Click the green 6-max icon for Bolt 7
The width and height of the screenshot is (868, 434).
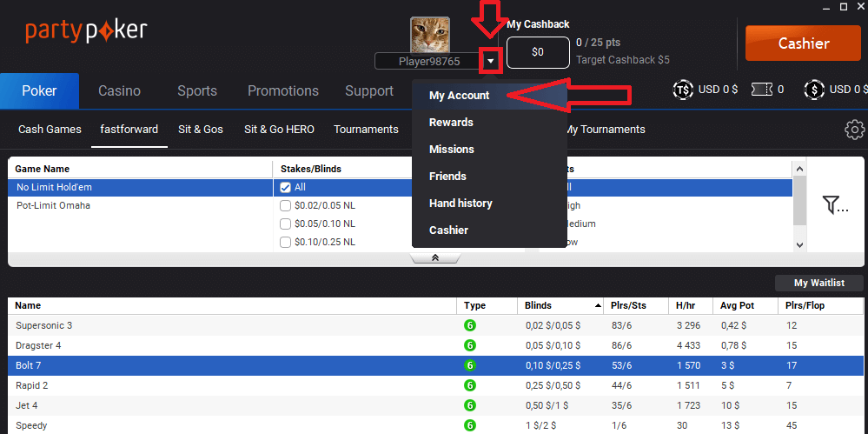(470, 365)
